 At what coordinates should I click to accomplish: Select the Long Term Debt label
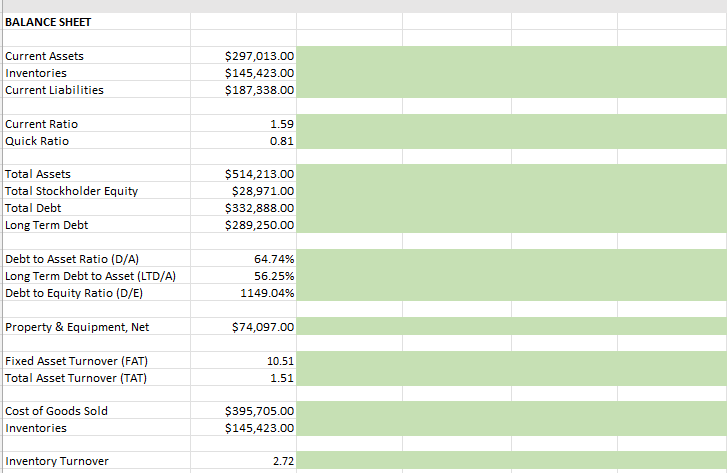pyautogui.click(x=96, y=224)
